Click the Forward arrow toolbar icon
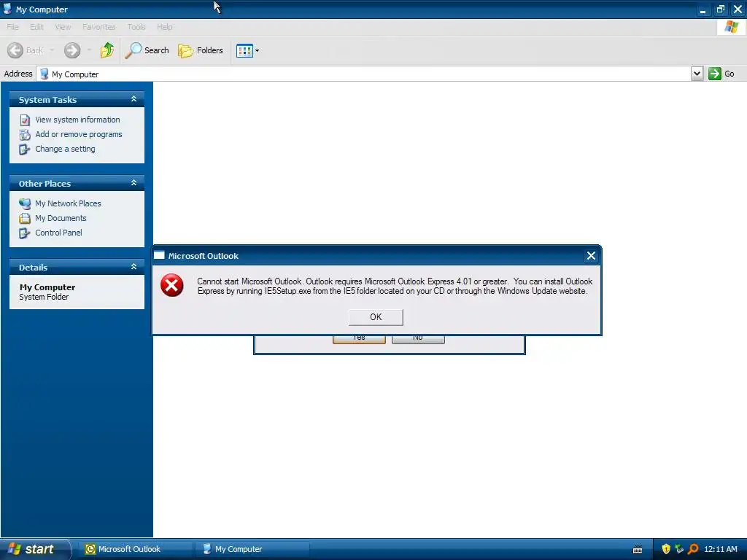Screen dimensions: 747x560 coord(72,50)
